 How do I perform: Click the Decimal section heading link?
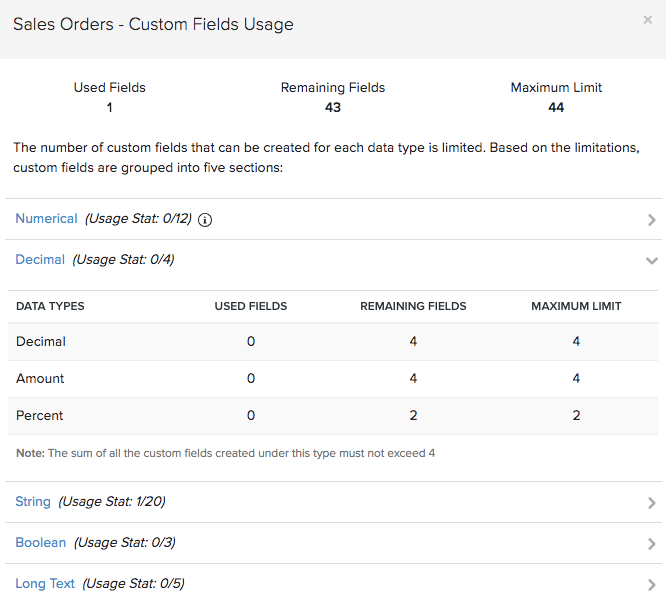click(x=40, y=260)
